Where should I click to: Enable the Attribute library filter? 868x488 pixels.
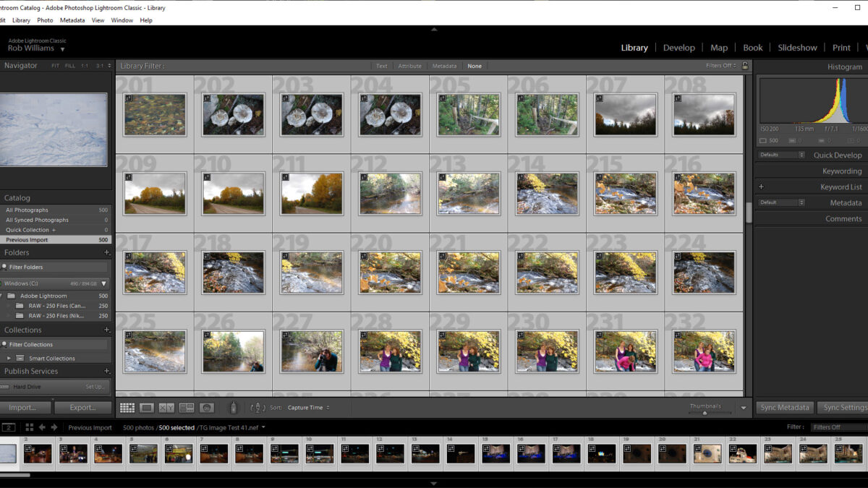pyautogui.click(x=410, y=66)
